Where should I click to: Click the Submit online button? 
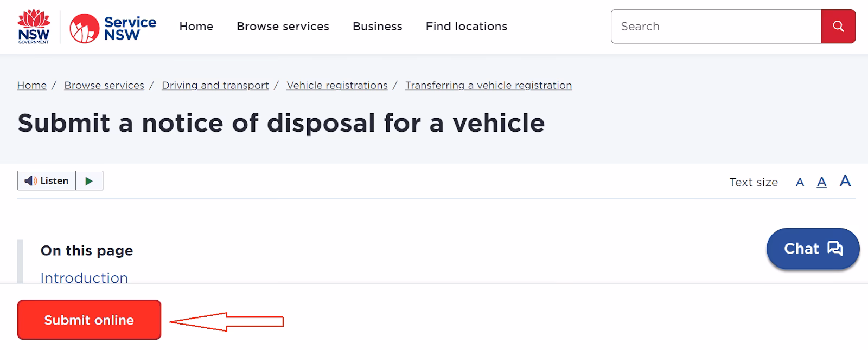tap(88, 320)
